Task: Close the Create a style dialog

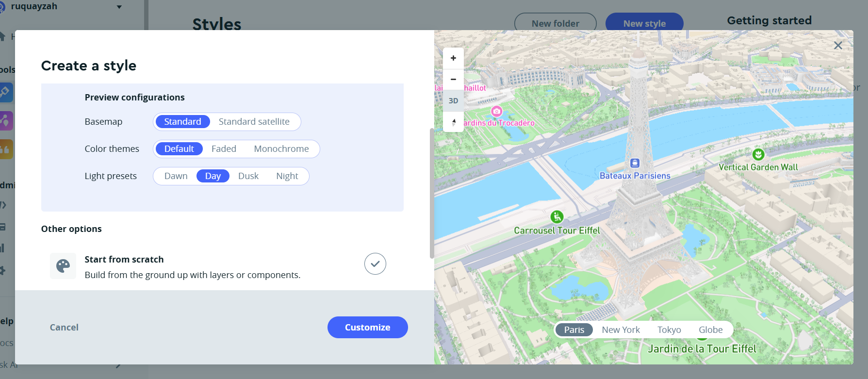Action: click(837, 46)
